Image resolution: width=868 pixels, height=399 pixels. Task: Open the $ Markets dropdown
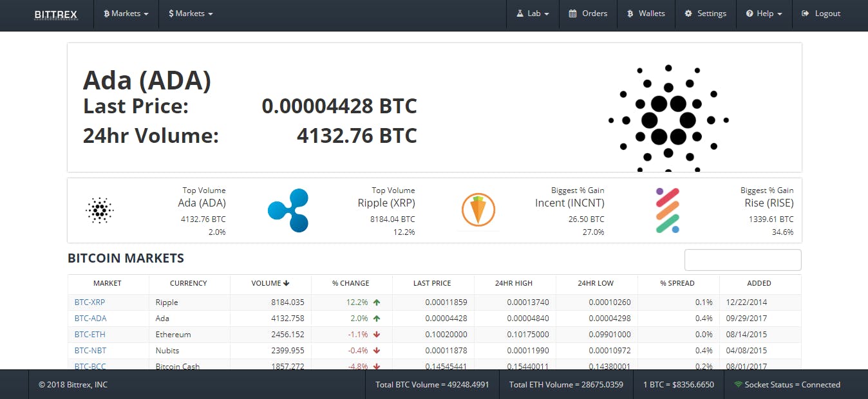pos(190,13)
